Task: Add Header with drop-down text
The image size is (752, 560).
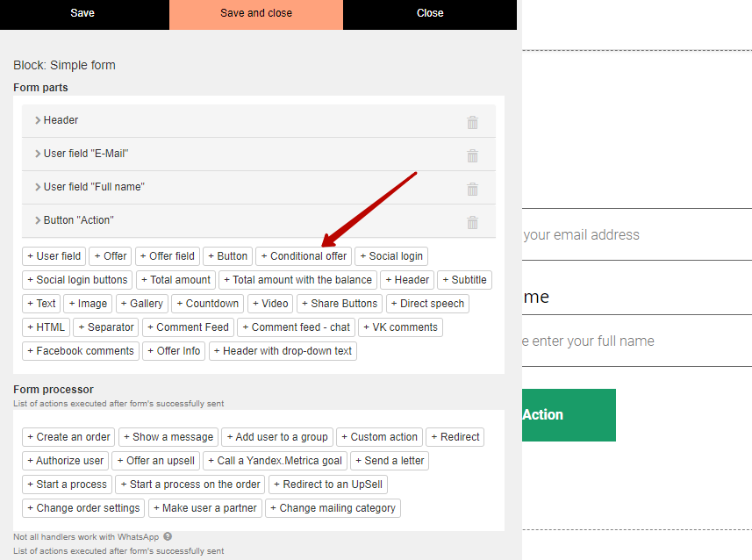Action: pyautogui.click(x=283, y=351)
